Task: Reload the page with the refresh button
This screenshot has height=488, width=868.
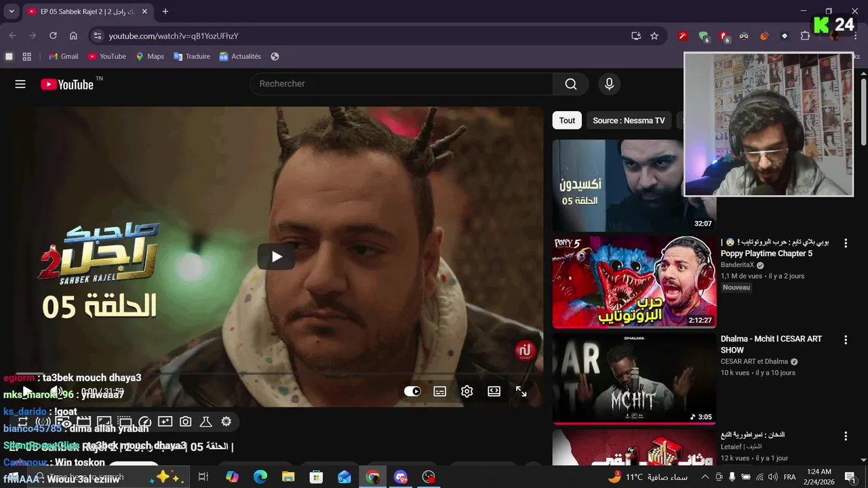Action: tap(53, 36)
